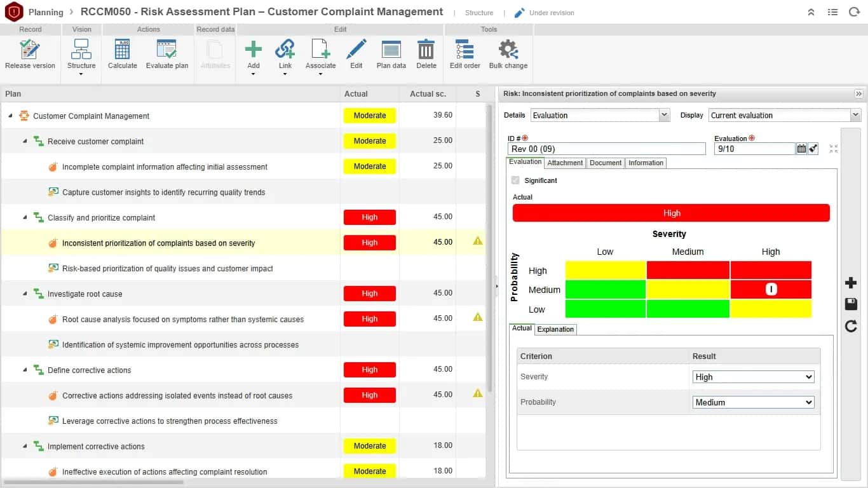Open the Severity result dropdown

(754, 377)
